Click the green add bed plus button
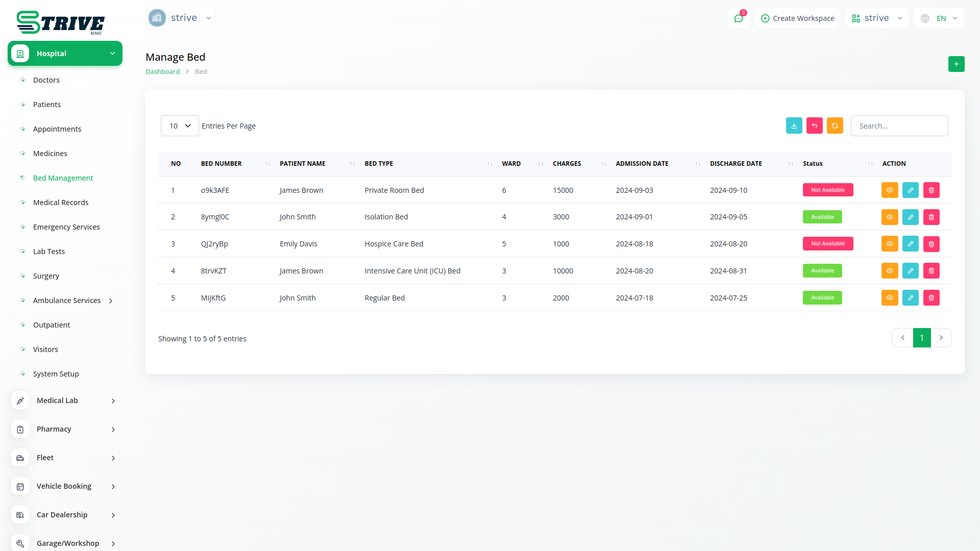The height and width of the screenshot is (551, 980). pos(956,64)
